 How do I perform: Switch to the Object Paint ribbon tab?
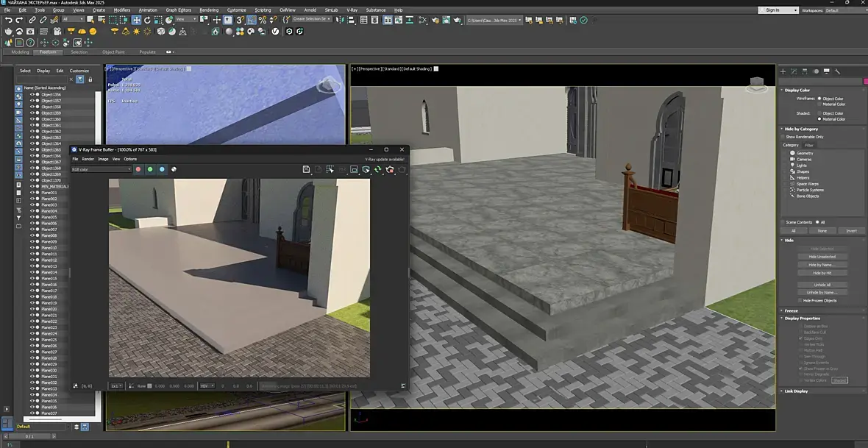(113, 52)
